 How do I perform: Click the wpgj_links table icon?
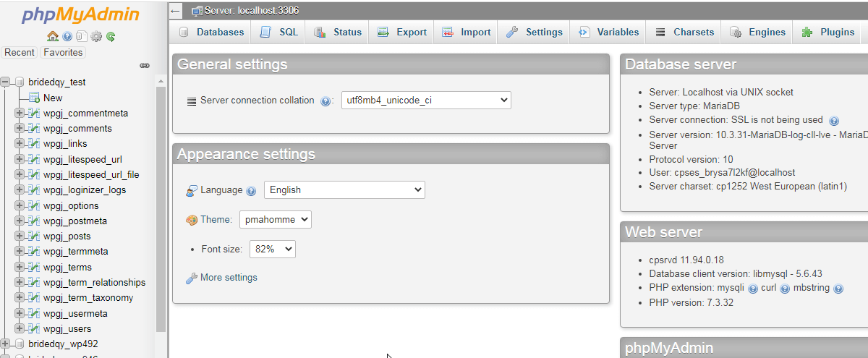tap(34, 144)
